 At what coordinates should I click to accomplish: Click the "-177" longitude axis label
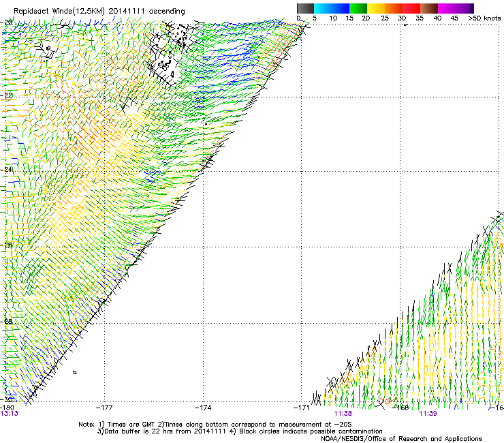point(104,408)
